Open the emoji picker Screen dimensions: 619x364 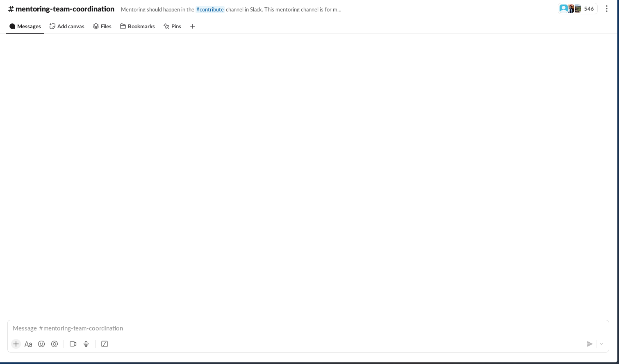click(x=41, y=344)
